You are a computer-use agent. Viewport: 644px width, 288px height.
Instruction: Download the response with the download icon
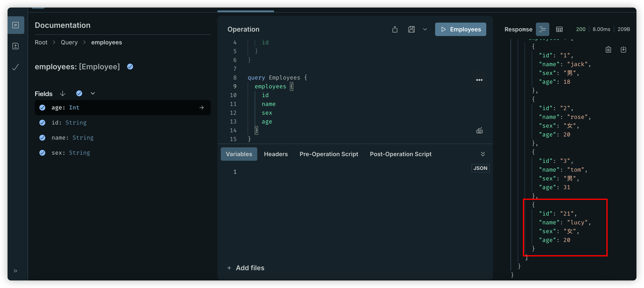click(x=623, y=49)
